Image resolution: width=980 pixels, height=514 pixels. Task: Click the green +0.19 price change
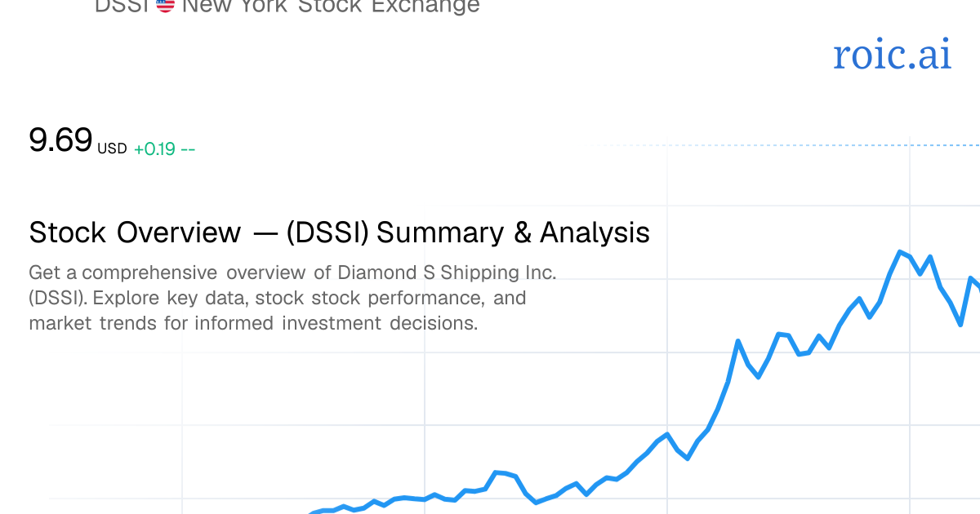coord(154,148)
